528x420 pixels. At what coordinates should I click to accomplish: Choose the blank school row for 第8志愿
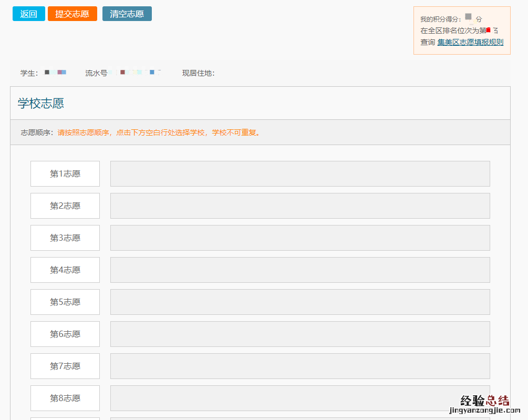click(299, 398)
